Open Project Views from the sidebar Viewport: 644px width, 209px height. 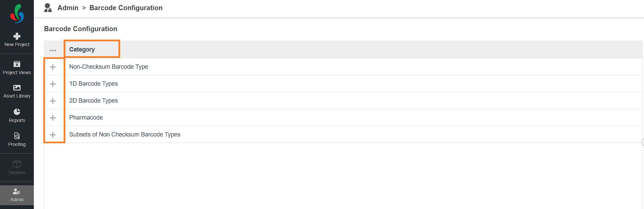(17, 68)
